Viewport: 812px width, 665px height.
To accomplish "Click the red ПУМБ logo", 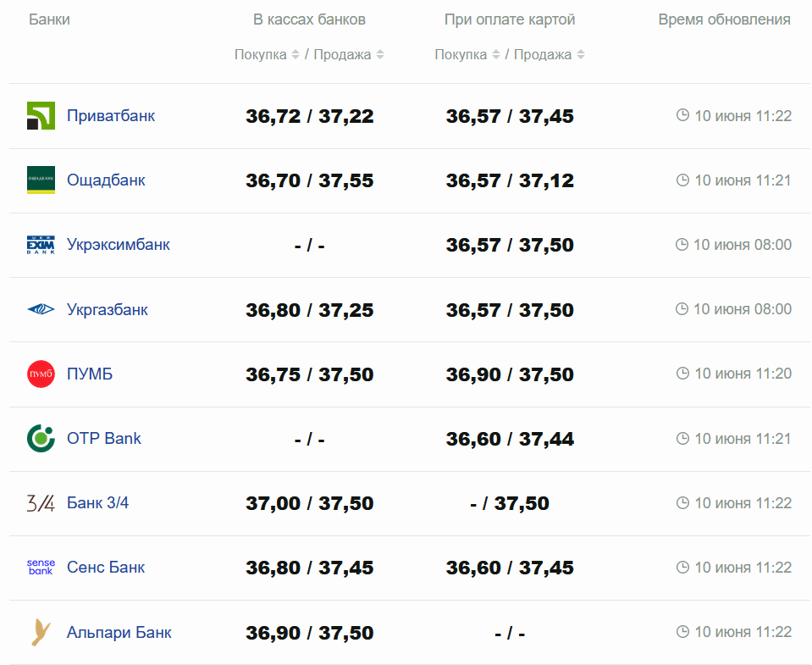I will 41,374.
